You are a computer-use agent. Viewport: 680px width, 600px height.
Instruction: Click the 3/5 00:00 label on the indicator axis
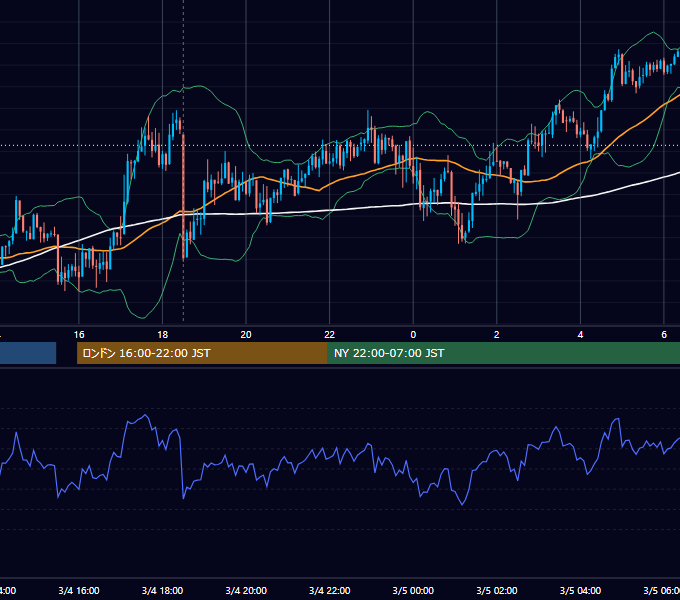point(413,590)
